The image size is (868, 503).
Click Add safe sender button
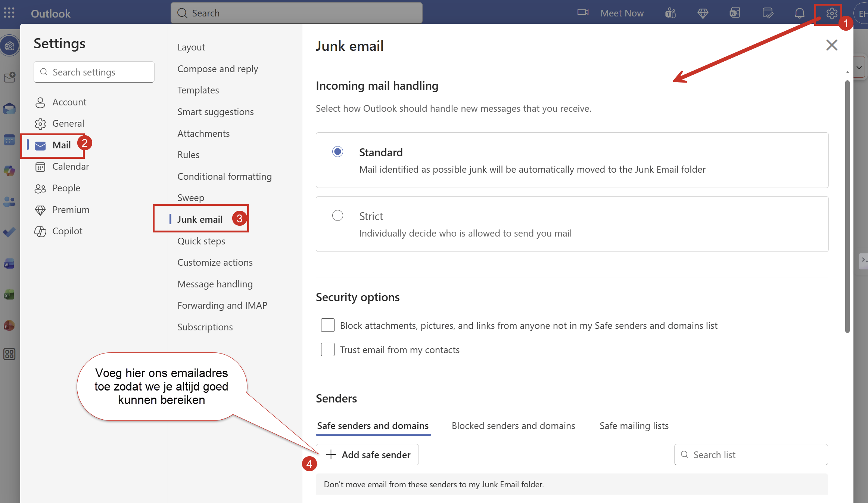[x=367, y=454]
